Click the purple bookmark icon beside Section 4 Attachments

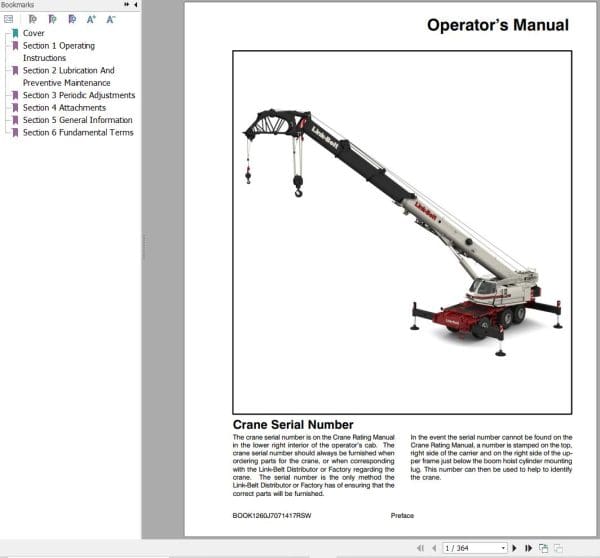[15, 108]
